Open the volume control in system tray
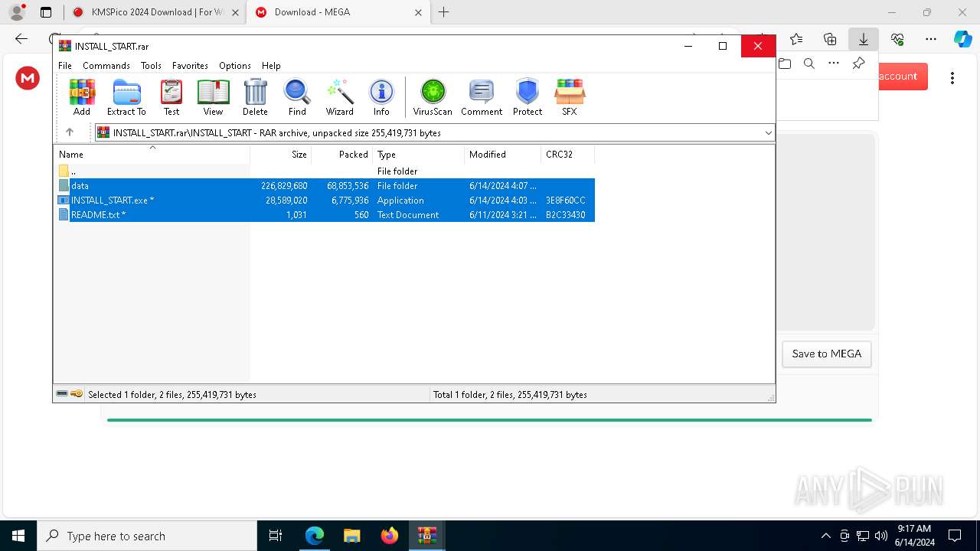 pos(881,536)
